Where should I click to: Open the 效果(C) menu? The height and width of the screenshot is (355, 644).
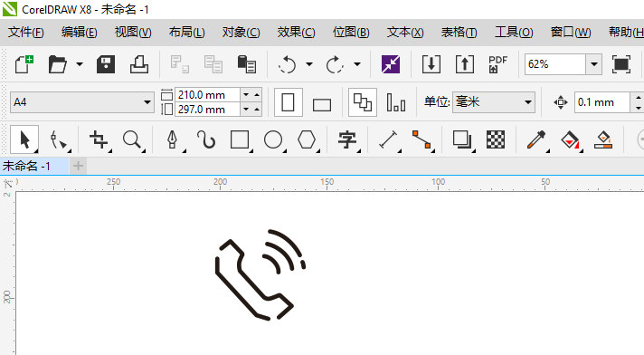(x=296, y=32)
